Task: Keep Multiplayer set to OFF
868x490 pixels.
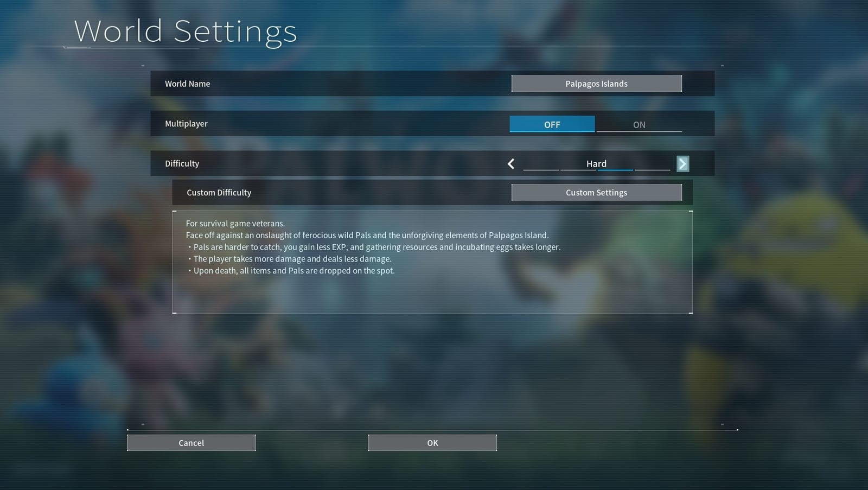Action: tap(552, 124)
